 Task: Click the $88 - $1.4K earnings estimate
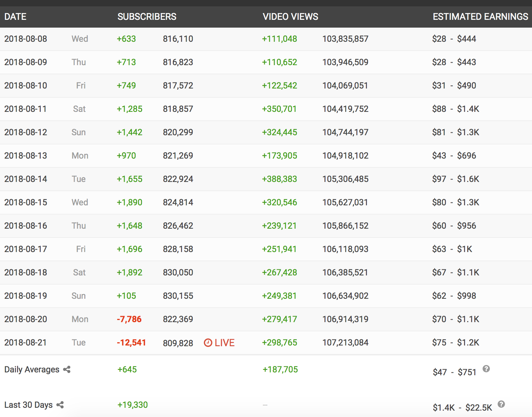click(x=455, y=109)
